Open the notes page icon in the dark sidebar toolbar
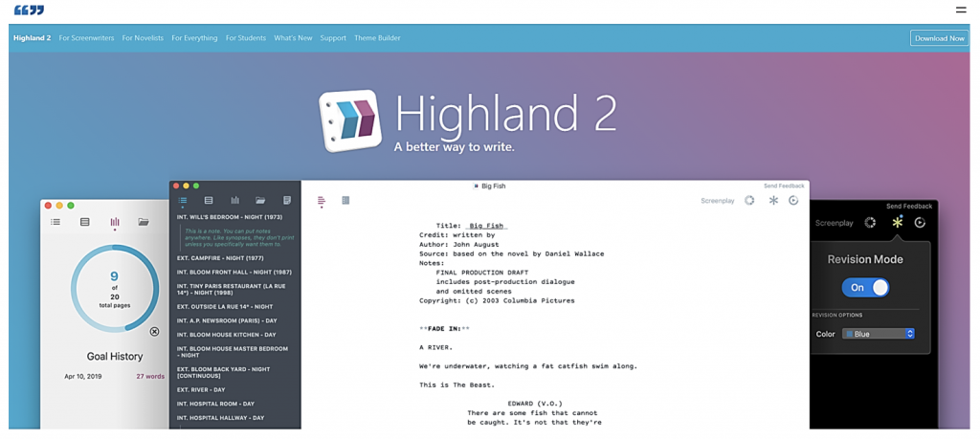 [x=286, y=201]
